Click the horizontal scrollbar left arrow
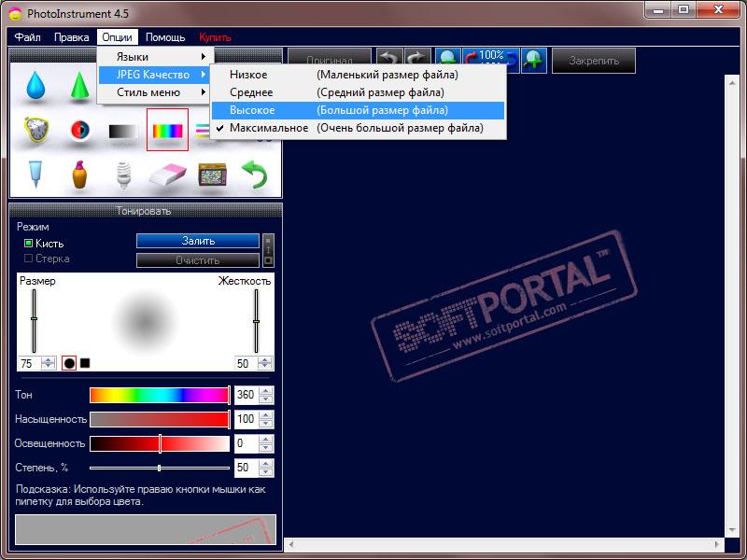The width and height of the screenshot is (747, 560). (291, 544)
